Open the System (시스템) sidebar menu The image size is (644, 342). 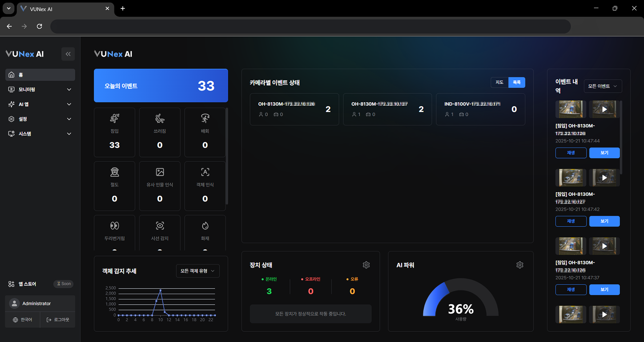40,134
